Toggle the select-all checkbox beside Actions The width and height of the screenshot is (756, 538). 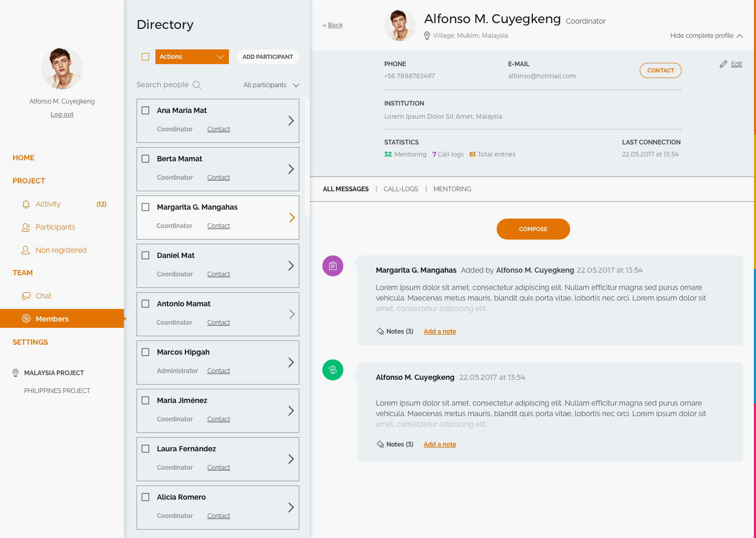click(x=145, y=57)
